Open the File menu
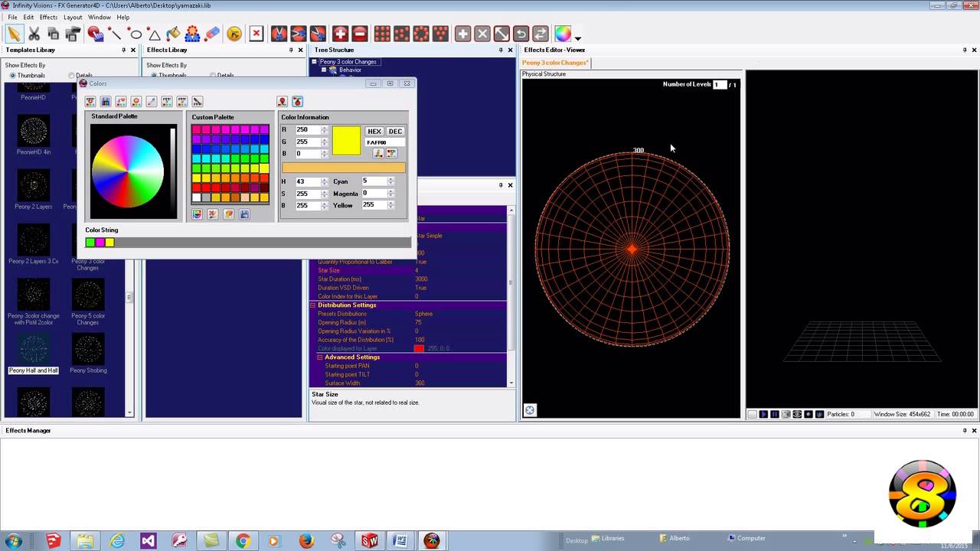Image resolution: width=980 pixels, height=551 pixels. [12, 17]
